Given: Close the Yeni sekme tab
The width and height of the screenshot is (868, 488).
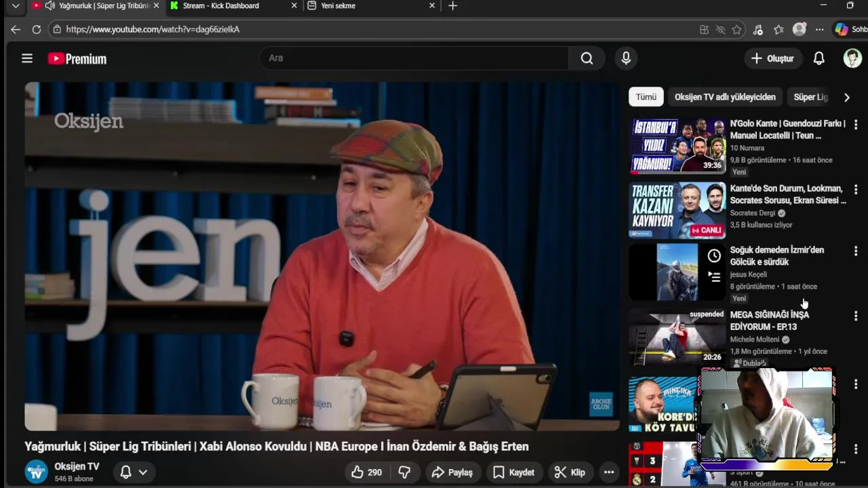Looking at the screenshot, I should click(432, 5).
